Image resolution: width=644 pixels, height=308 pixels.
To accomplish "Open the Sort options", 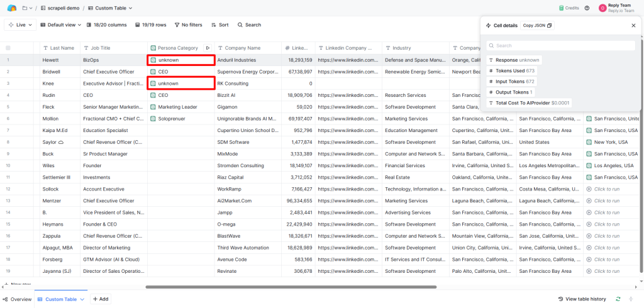I will click(x=219, y=25).
